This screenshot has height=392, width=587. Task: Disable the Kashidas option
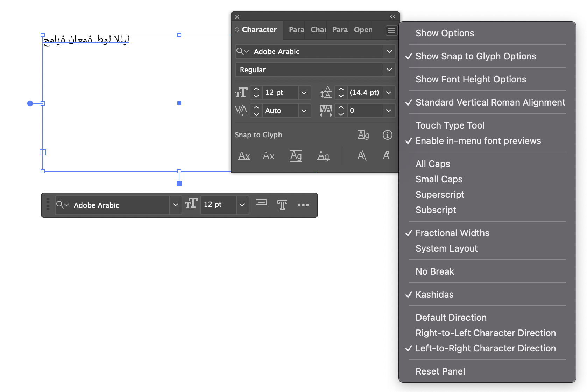434,295
